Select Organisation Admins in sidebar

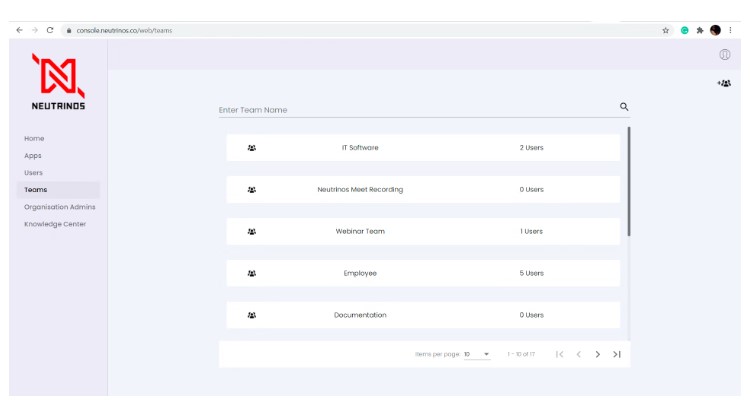coord(60,207)
